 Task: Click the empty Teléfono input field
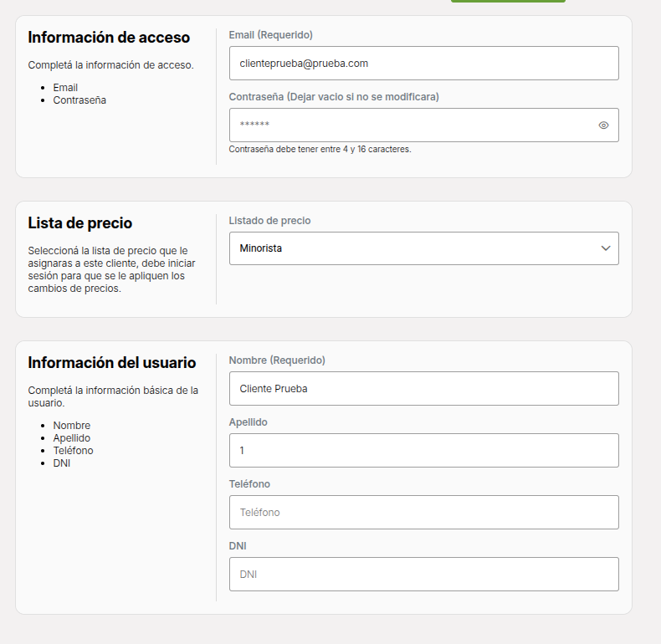click(423, 513)
